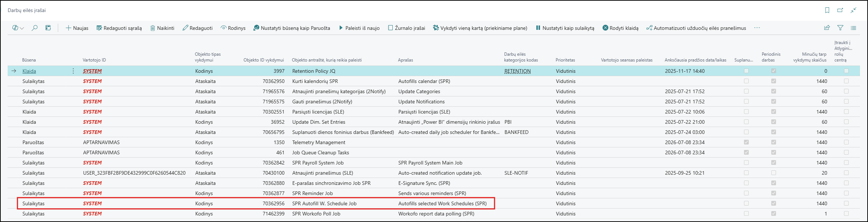Viewport: 868px width, 222px height.
Task: Select SPR Autofill W. Schedule Job cell
Action: pyautogui.click(x=324, y=203)
